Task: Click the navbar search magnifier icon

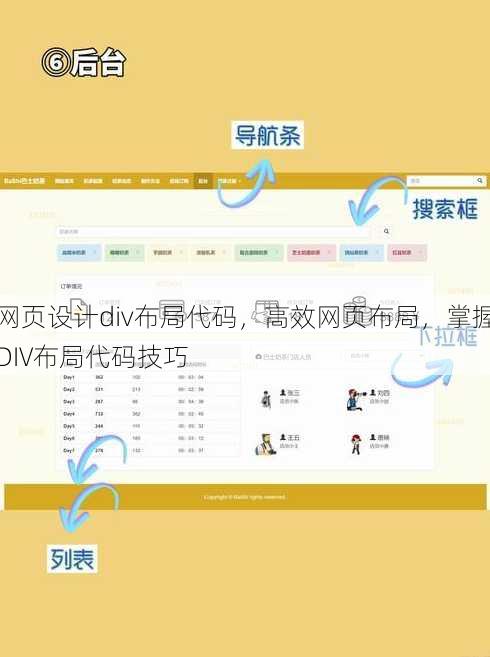Action: [480, 181]
